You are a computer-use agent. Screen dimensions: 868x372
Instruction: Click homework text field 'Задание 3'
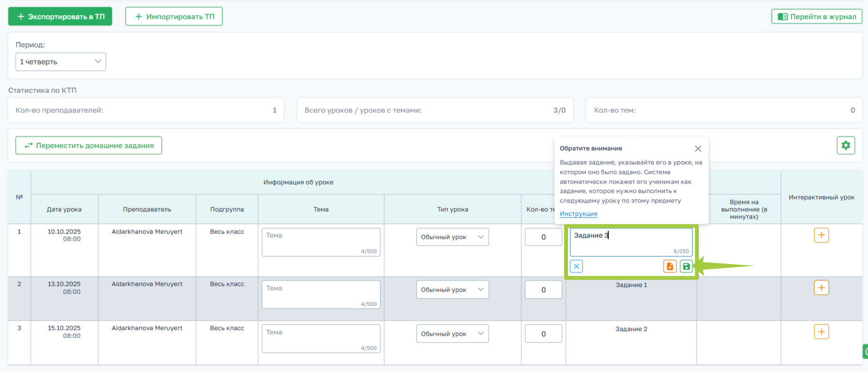pos(631,242)
